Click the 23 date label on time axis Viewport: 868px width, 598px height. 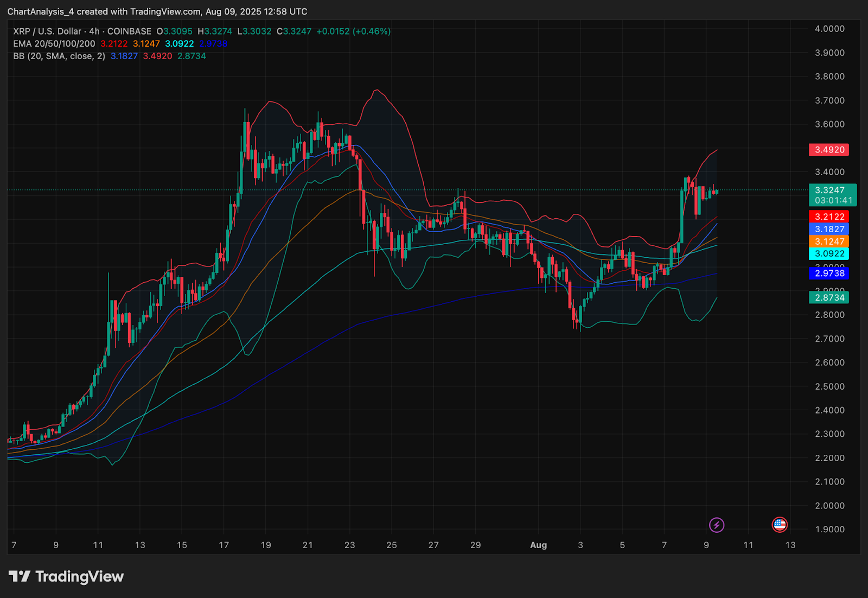[x=350, y=545]
